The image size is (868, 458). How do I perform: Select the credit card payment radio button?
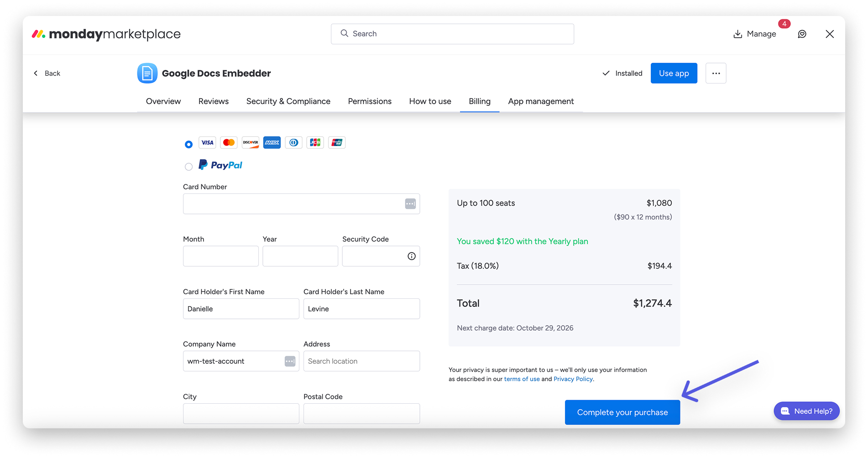click(x=188, y=144)
